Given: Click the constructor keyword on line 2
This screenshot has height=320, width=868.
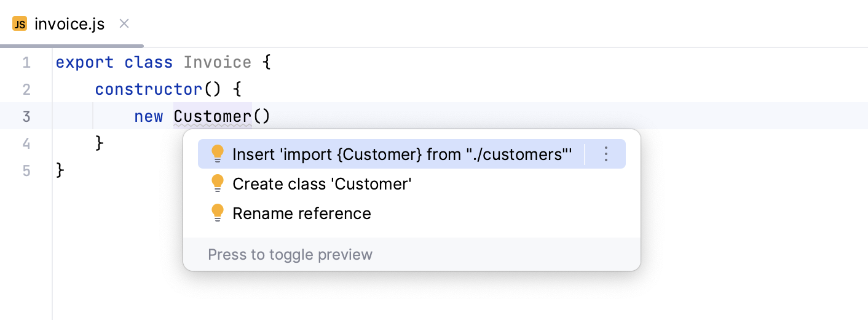Looking at the screenshot, I should [x=149, y=90].
